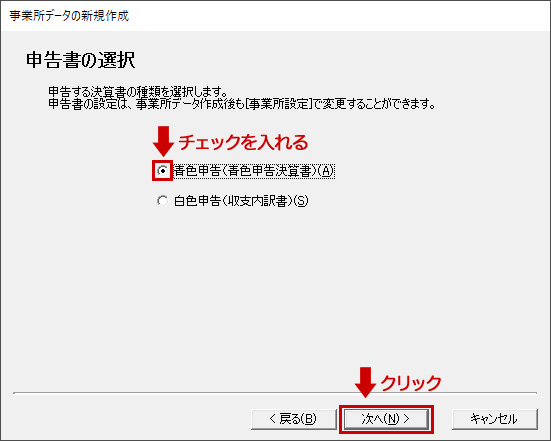Click the > chevron on the 次へ button
The width and height of the screenshot is (551, 441).
(x=406, y=419)
